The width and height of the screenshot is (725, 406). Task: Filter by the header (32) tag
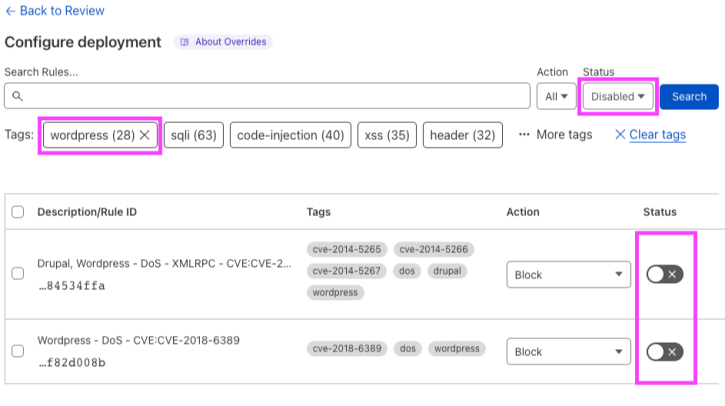coord(463,135)
